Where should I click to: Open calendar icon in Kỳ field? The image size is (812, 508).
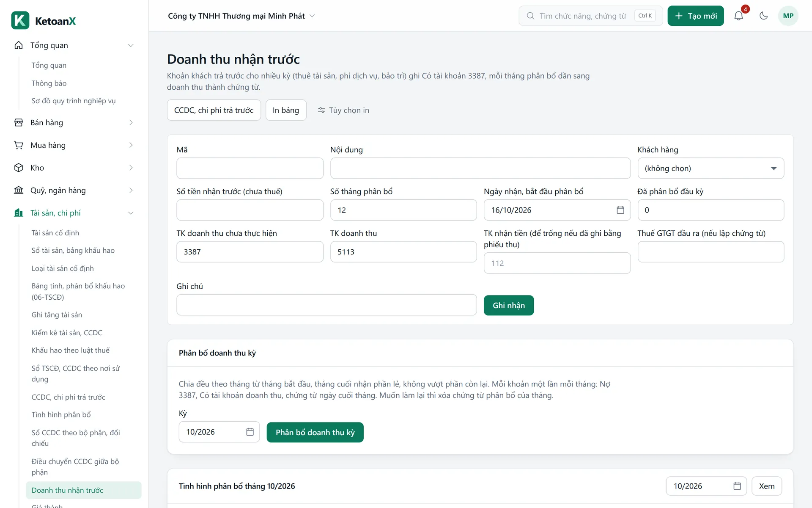pyautogui.click(x=250, y=432)
